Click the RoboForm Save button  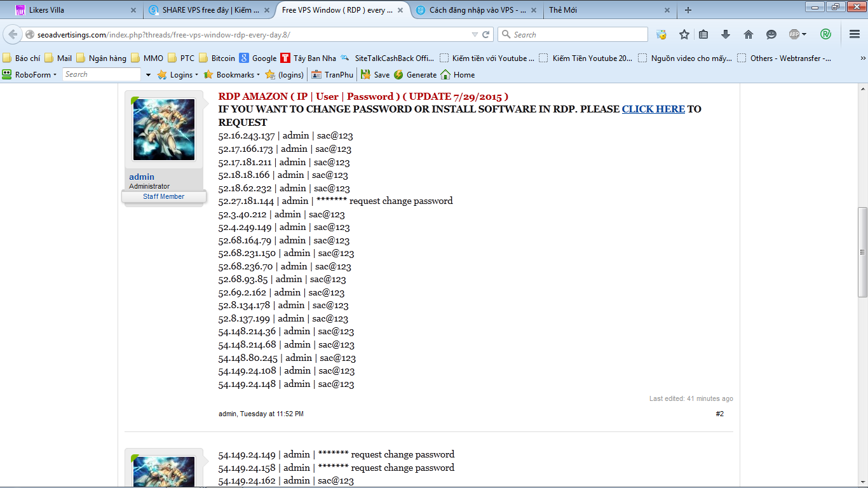(x=375, y=74)
